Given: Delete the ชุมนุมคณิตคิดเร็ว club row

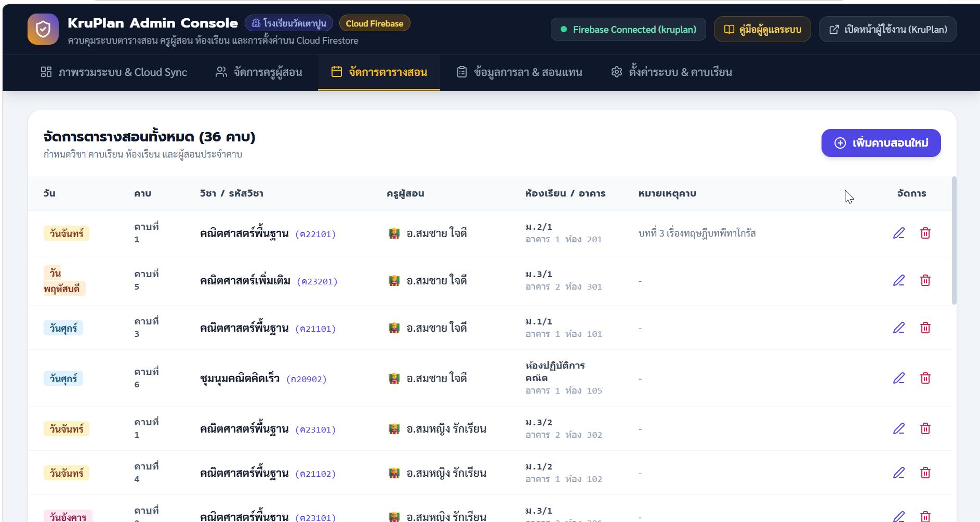Looking at the screenshot, I should [925, 378].
